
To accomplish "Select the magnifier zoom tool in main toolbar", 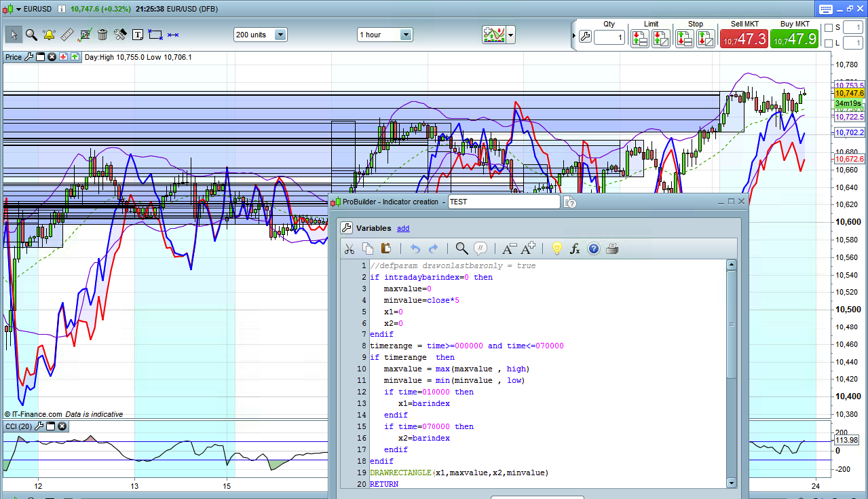I will pyautogui.click(x=31, y=35).
